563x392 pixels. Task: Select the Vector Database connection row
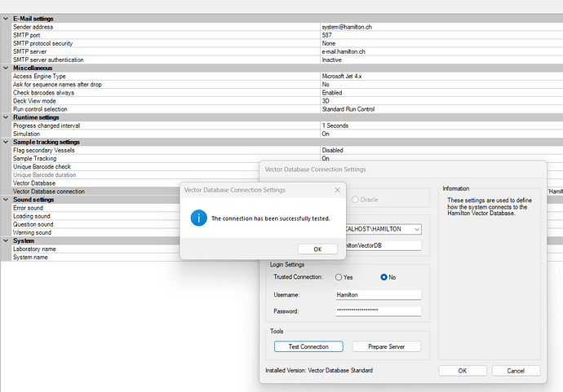pos(95,192)
